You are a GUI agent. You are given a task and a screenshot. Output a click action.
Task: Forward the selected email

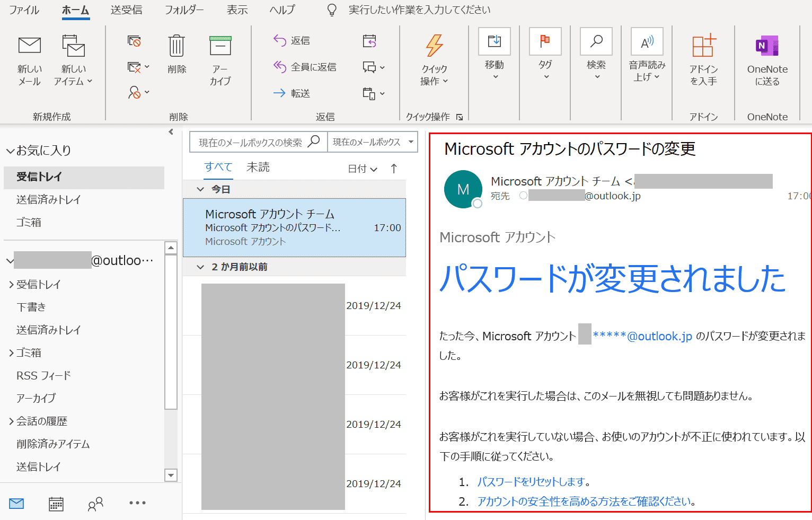pos(292,93)
